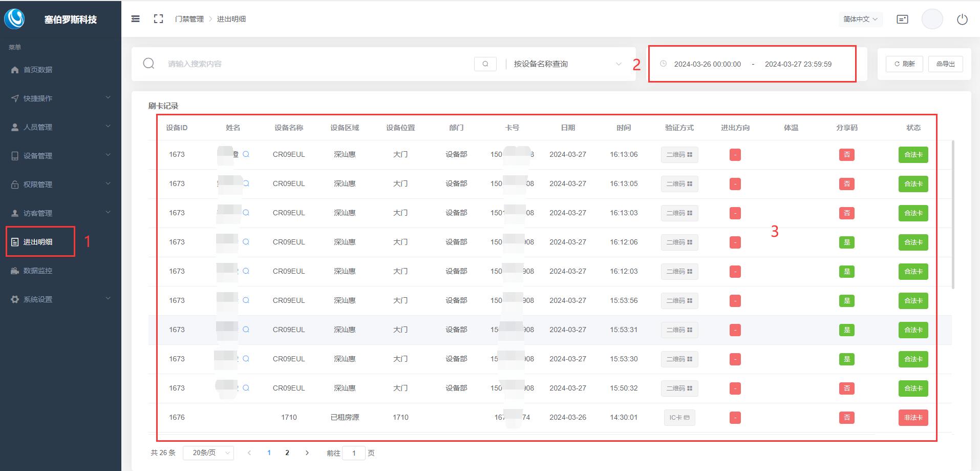The width and height of the screenshot is (980, 471).
Task: Open the 按设备名称查询 query type dropdown
Action: click(x=567, y=64)
